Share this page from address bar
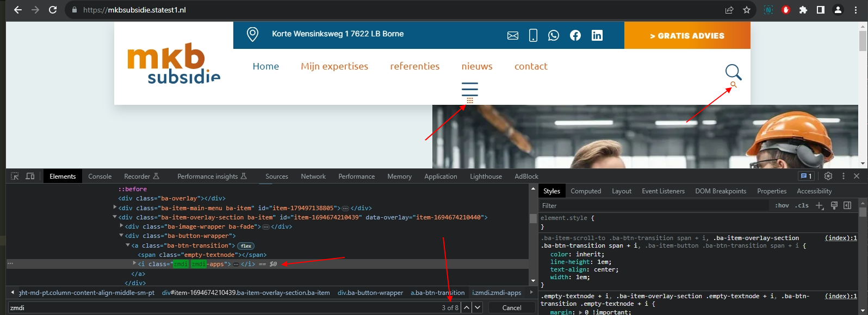The image size is (868, 315). (729, 10)
